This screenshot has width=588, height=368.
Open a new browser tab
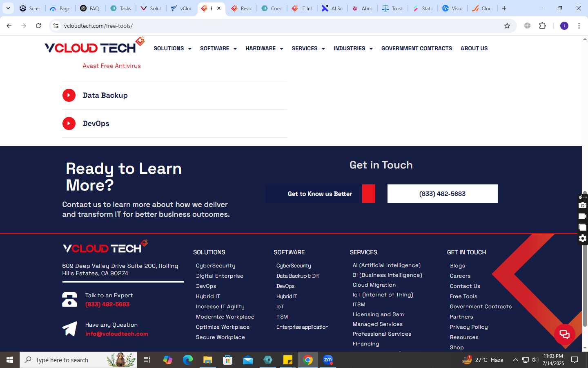click(504, 8)
